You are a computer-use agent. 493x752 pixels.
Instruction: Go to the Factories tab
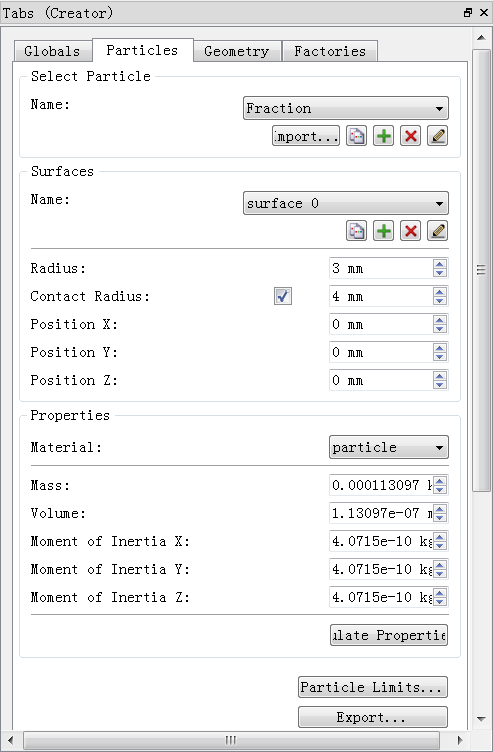[330, 51]
